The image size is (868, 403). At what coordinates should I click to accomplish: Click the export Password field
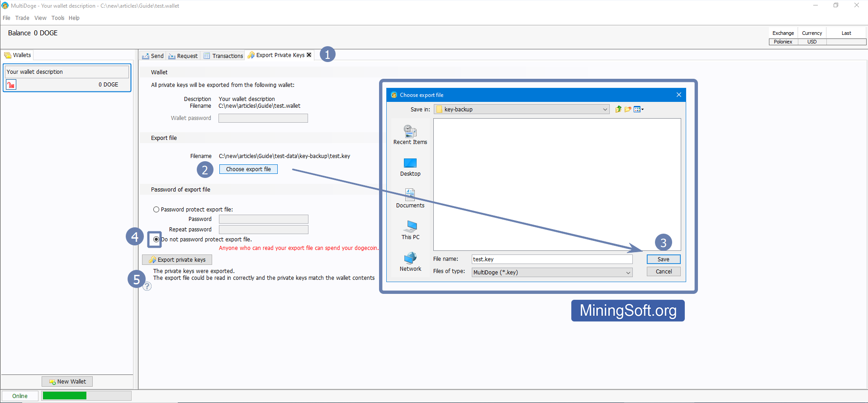coord(264,219)
